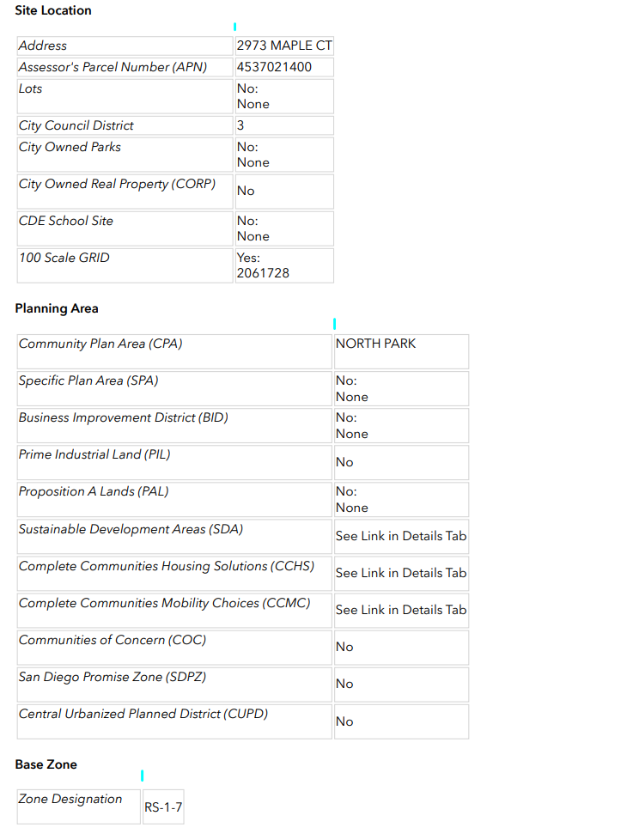The width and height of the screenshot is (639, 840).
Task: Select the 'Zone Designation' label
Action: [x=70, y=799]
